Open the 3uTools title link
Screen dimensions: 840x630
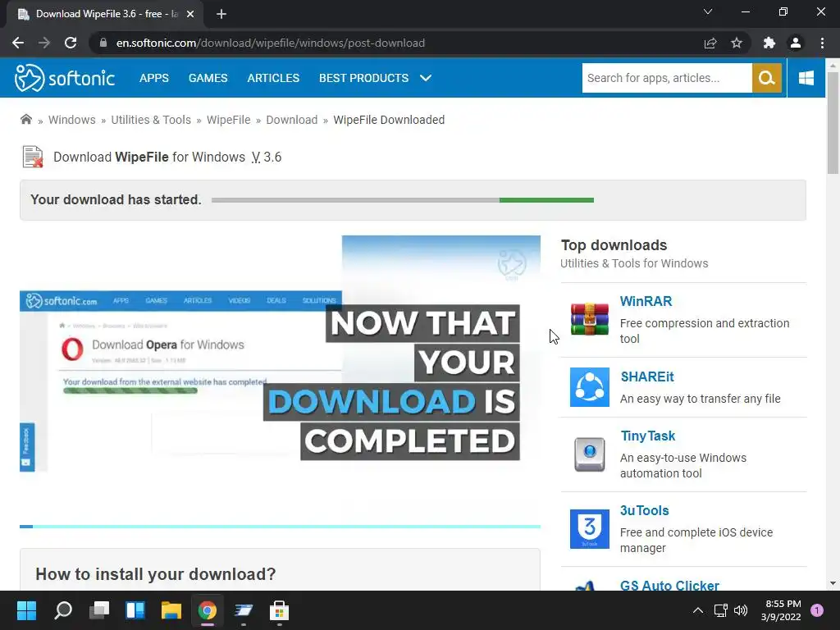(645, 510)
